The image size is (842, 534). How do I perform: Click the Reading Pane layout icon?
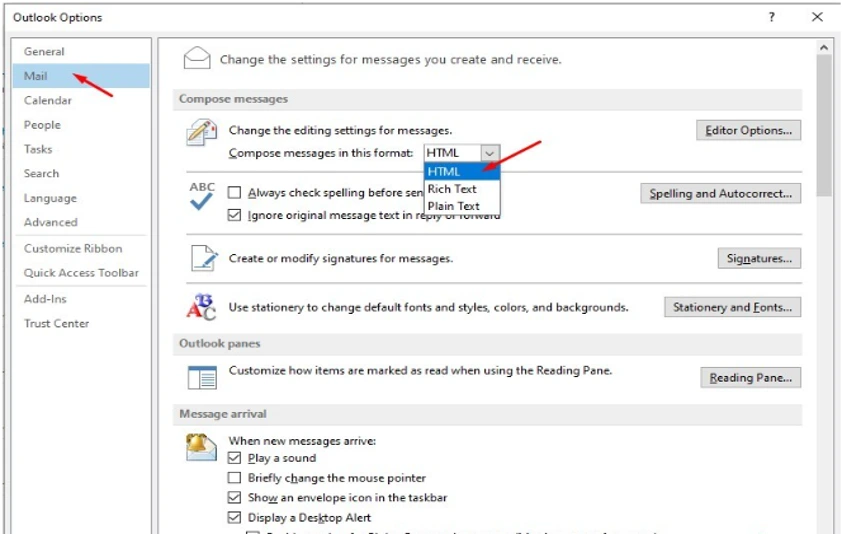tap(202, 377)
